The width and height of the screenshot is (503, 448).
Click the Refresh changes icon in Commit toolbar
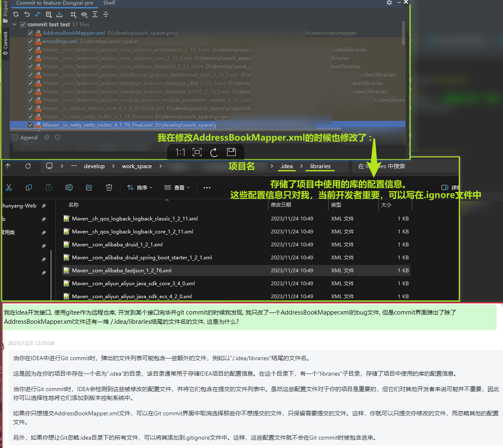[16, 14]
